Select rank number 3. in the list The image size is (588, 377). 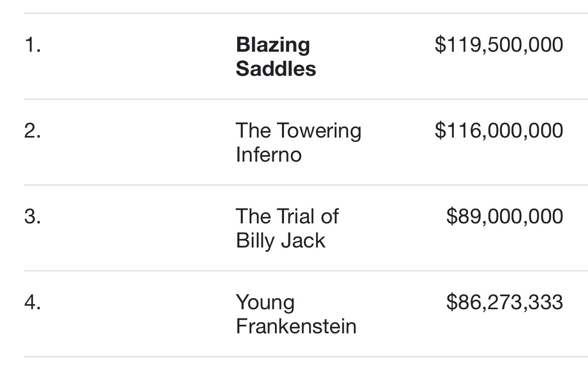[32, 217]
